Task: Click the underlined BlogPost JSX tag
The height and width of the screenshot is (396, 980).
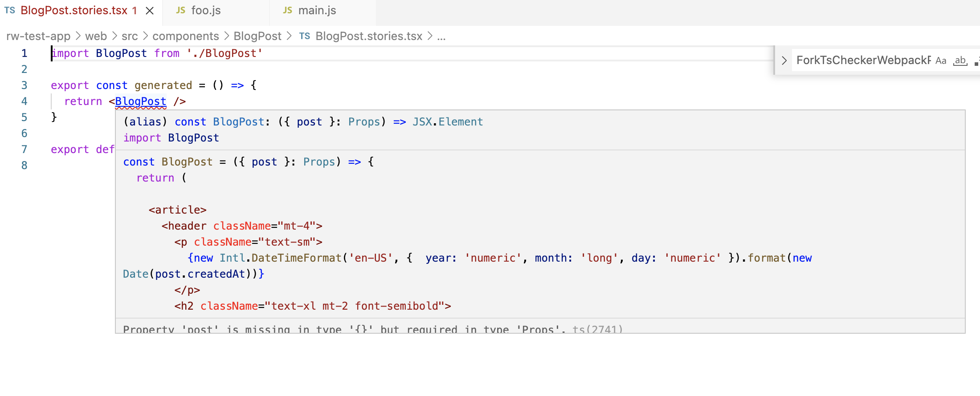Action: pos(141,101)
